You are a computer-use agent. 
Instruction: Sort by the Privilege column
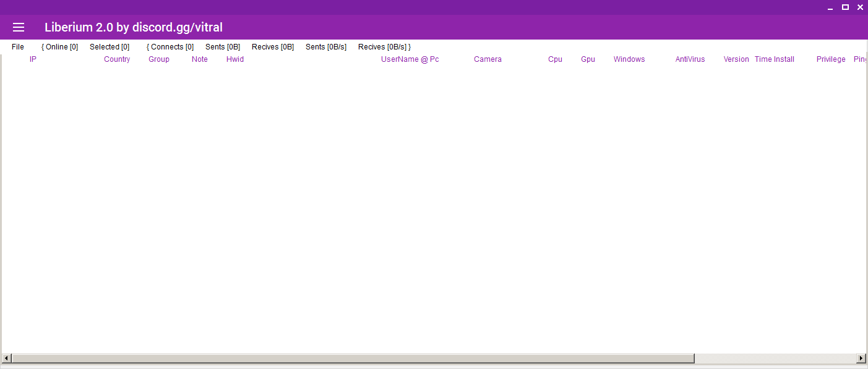pos(831,59)
